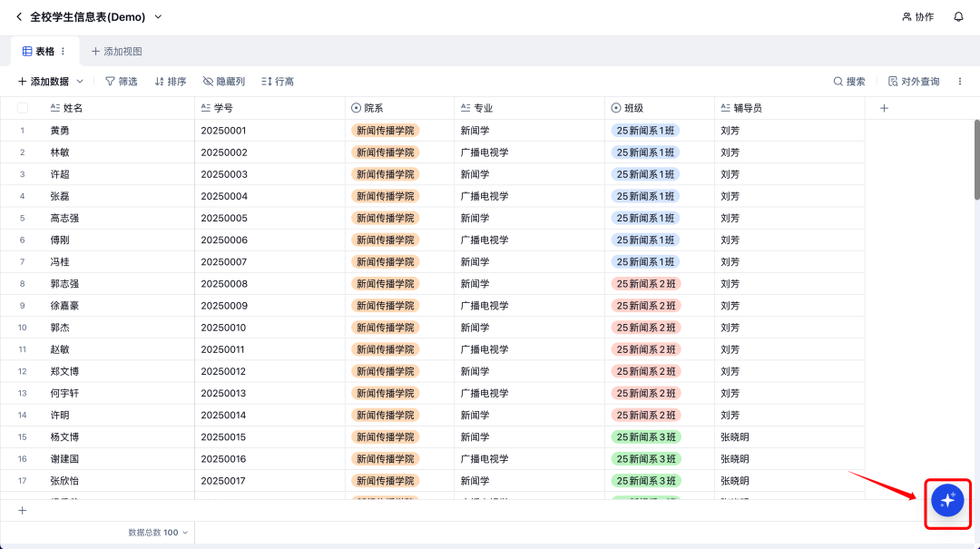The width and height of the screenshot is (980, 549).
Task: Click 广播电视学 major in row 2
Action: pos(485,152)
